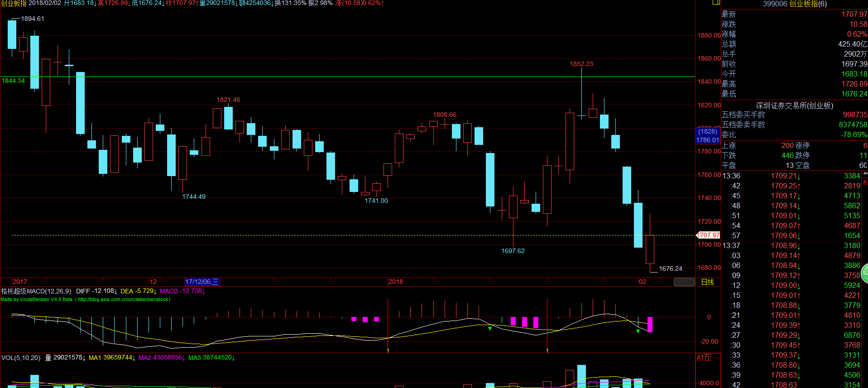Click the gray scroll thumb on the chart time axis
Viewport: 868px width, 388px height.
click(x=684, y=282)
